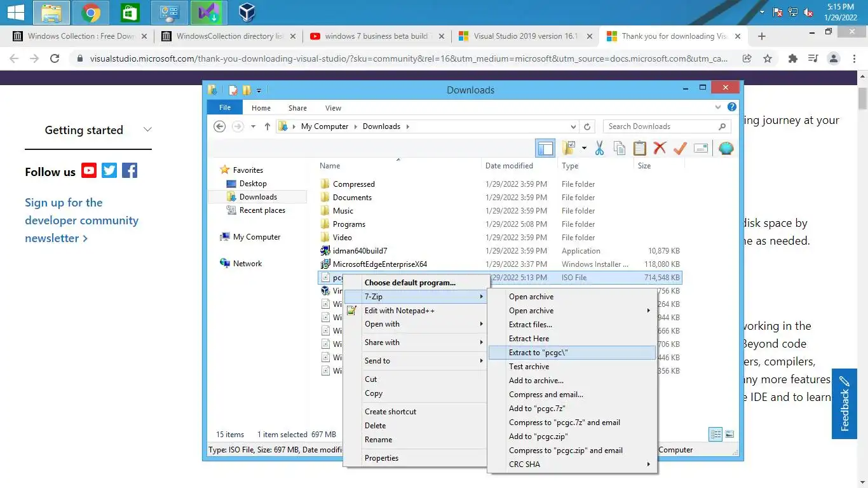Expand the Explorer ribbon chevron

(719, 107)
